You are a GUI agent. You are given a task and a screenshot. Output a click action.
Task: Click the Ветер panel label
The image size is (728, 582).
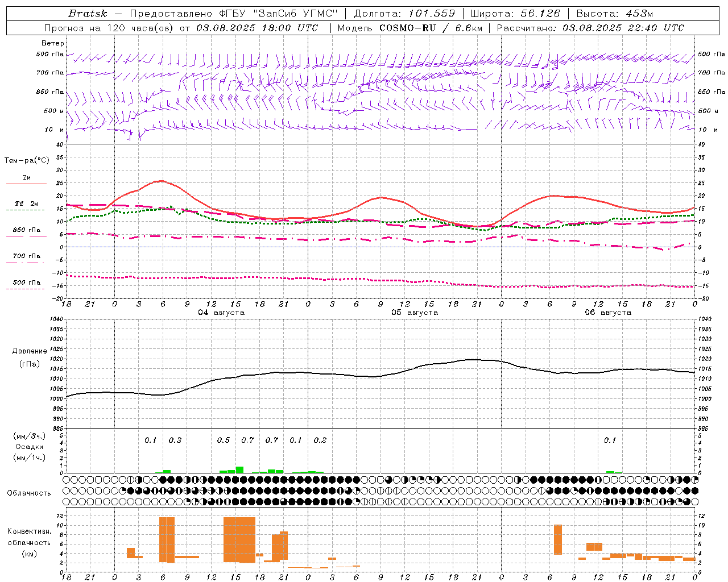[x=53, y=43]
